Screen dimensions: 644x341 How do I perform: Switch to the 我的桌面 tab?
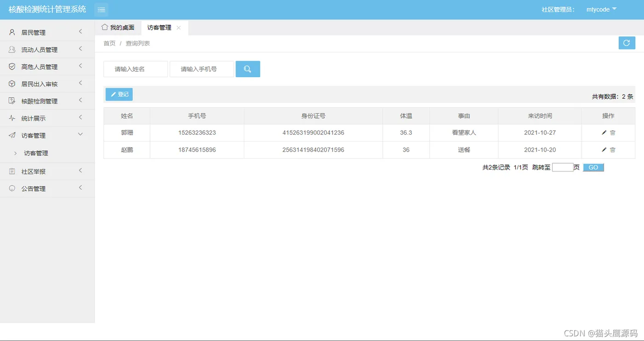(118, 28)
